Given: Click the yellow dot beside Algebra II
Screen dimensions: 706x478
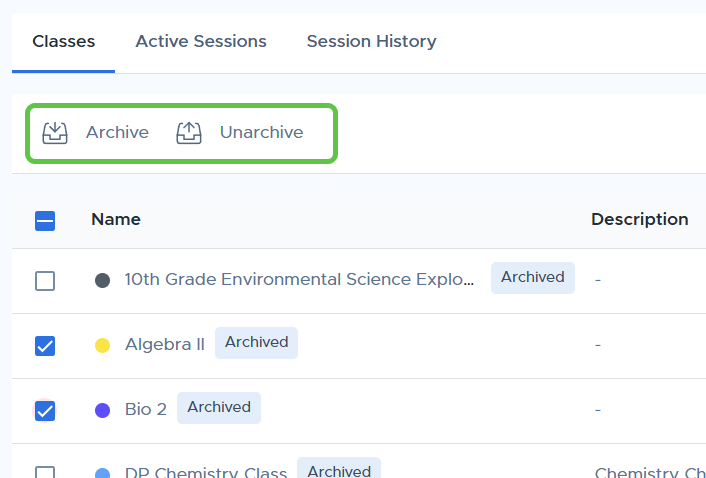Looking at the screenshot, I should (103, 345).
